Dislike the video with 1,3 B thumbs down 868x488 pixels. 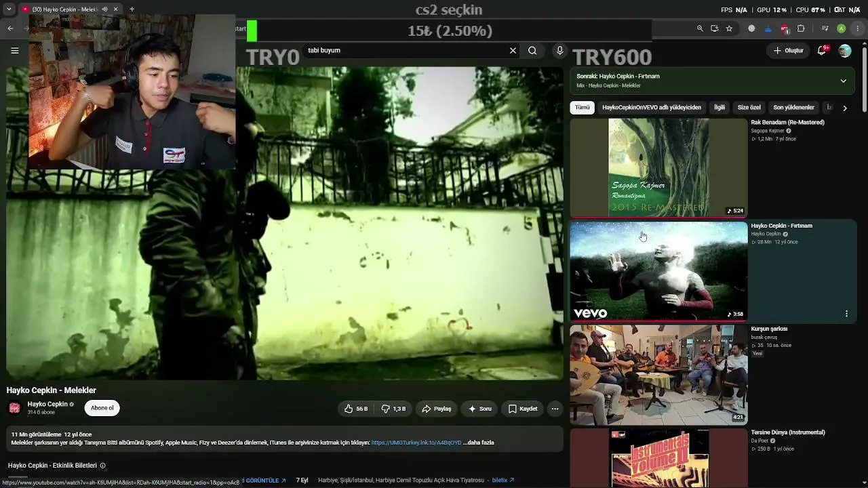(x=393, y=409)
